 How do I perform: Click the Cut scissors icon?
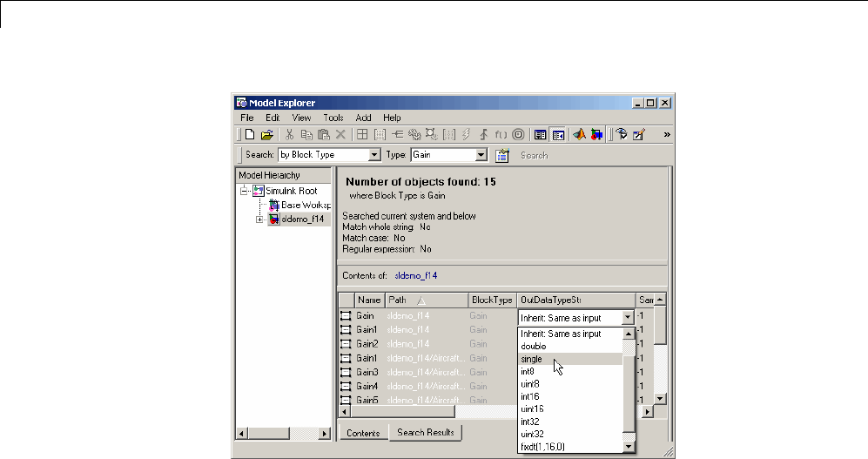point(289,134)
